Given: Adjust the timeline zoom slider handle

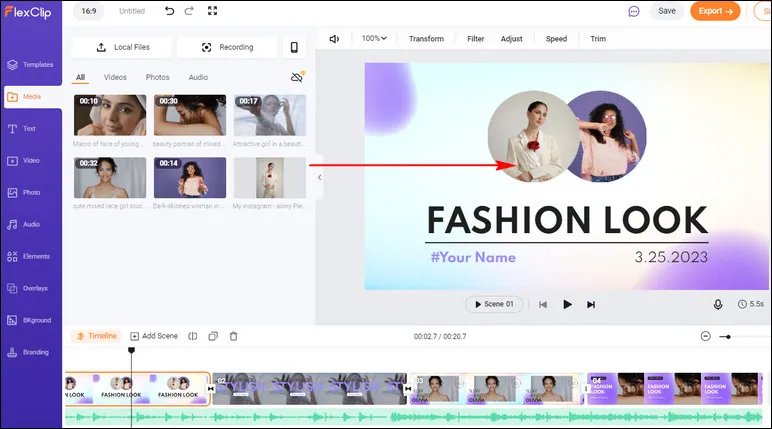Looking at the screenshot, I should [728, 337].
